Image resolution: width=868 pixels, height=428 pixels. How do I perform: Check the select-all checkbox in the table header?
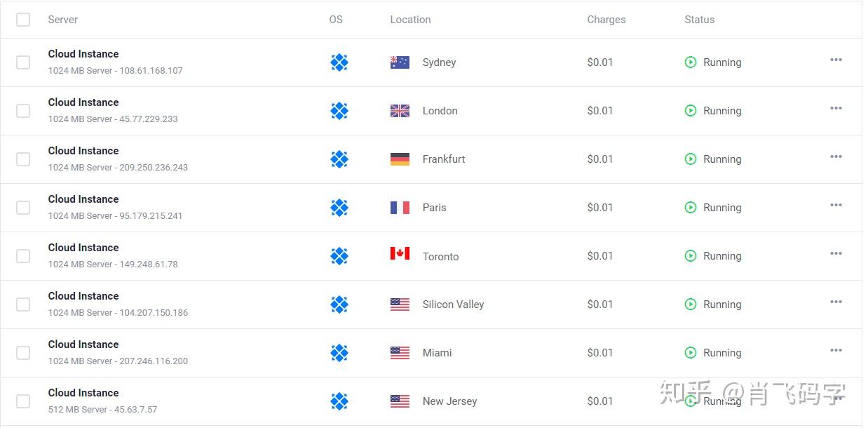23,20
